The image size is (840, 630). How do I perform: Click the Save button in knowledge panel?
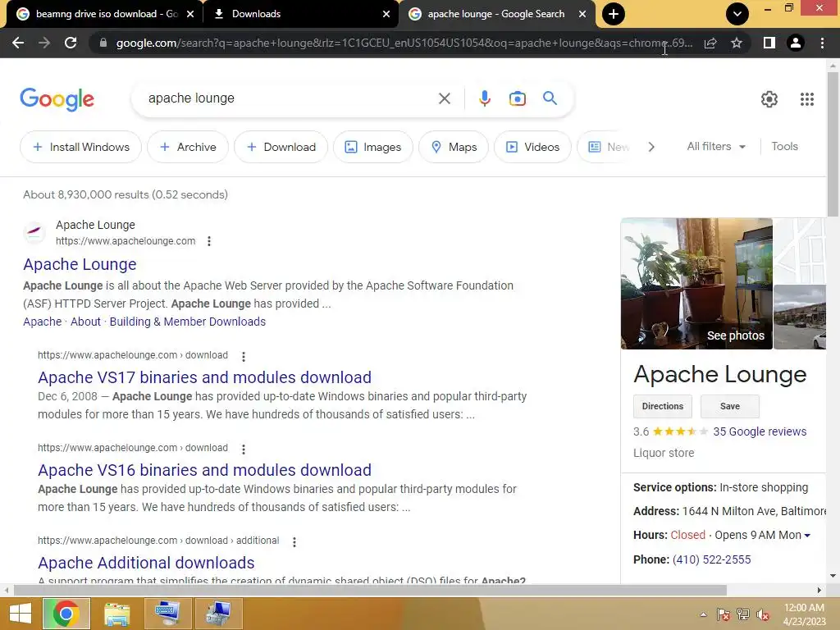coord(729,406)
